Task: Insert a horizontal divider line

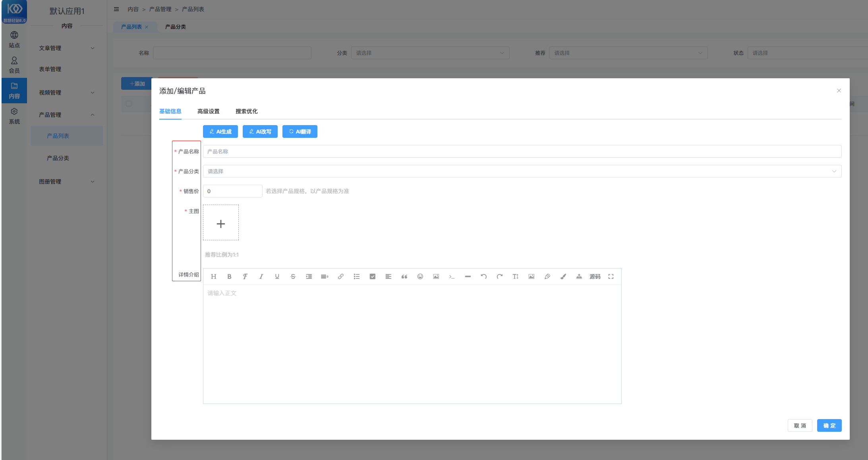Action: [468, 276]
